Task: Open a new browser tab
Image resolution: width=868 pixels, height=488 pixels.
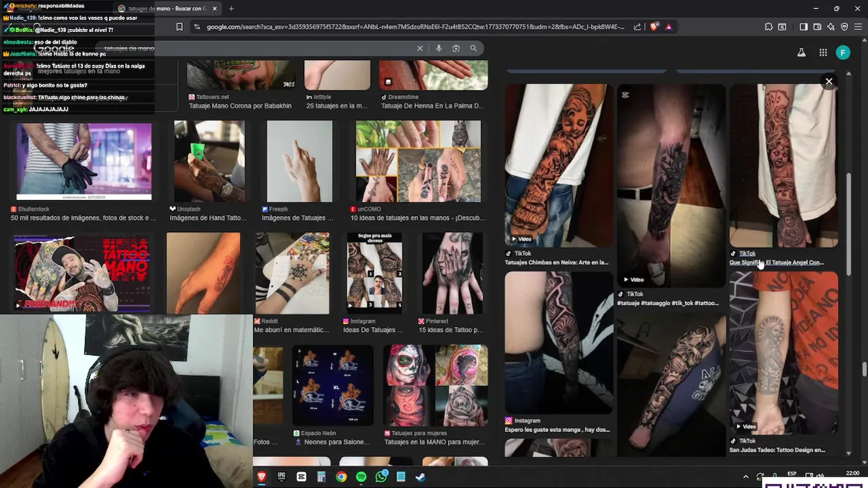Action: point(231,9)
